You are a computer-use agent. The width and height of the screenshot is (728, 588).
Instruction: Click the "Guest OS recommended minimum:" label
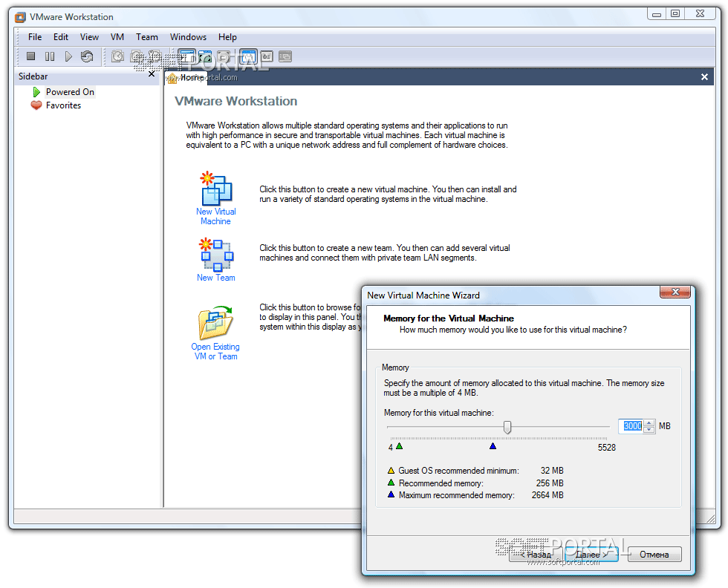click(459, 471)
